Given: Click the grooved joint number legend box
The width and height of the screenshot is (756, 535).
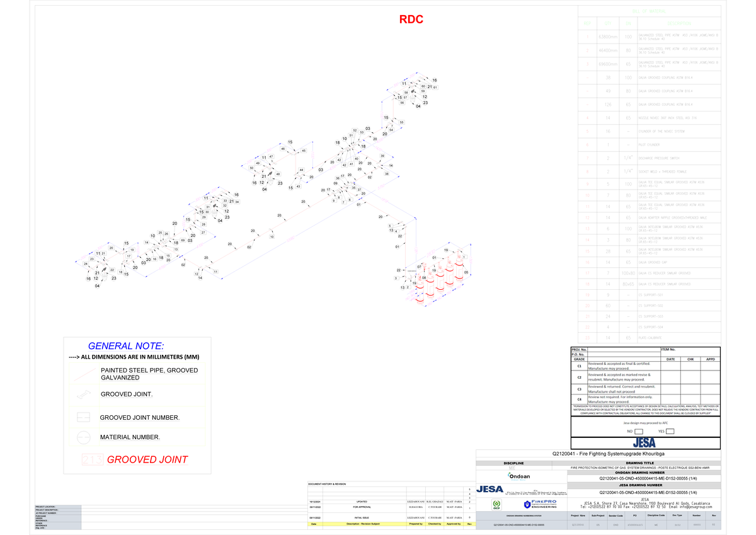Looking at the screenshot, I should pos(84,418).
